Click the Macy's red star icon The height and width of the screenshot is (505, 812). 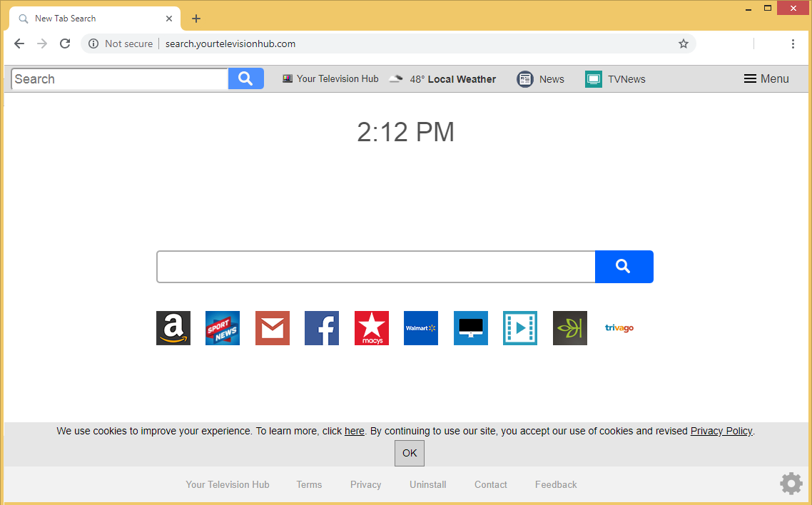pyautogui.click(x=372, y=328)
